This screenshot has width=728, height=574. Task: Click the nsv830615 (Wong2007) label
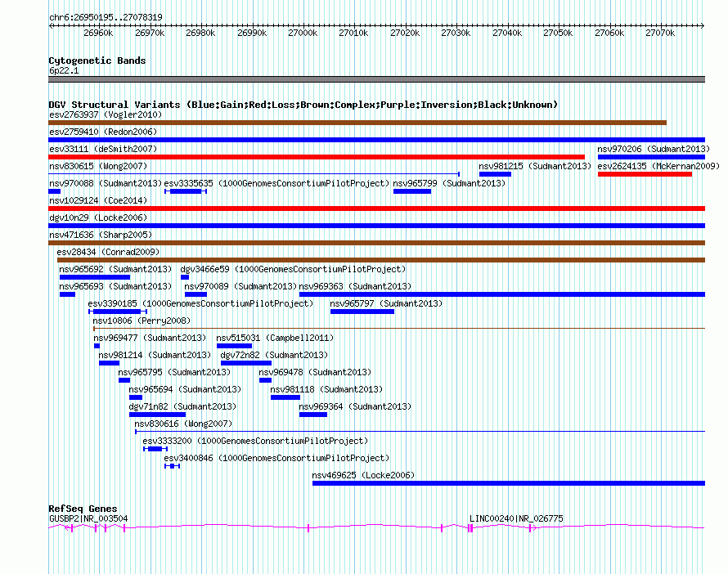coord(98,166)
